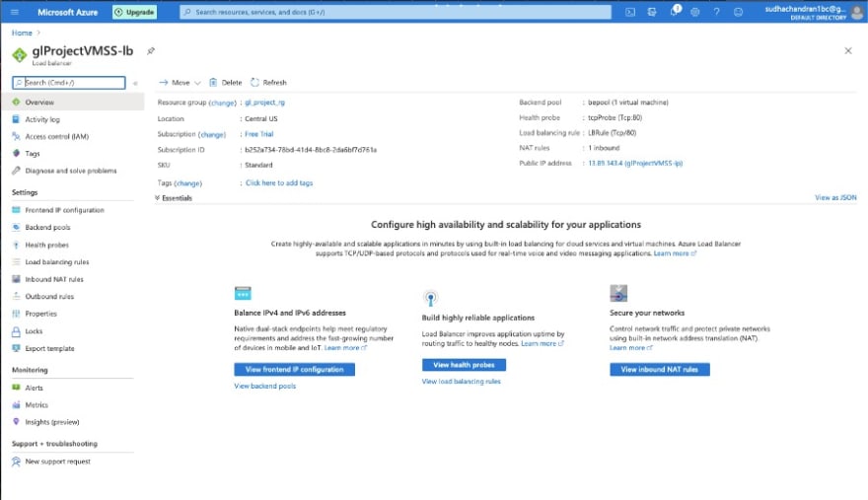Click the load balancer resource icon
This screenshot has height=500, width=868.
[20, 55]
